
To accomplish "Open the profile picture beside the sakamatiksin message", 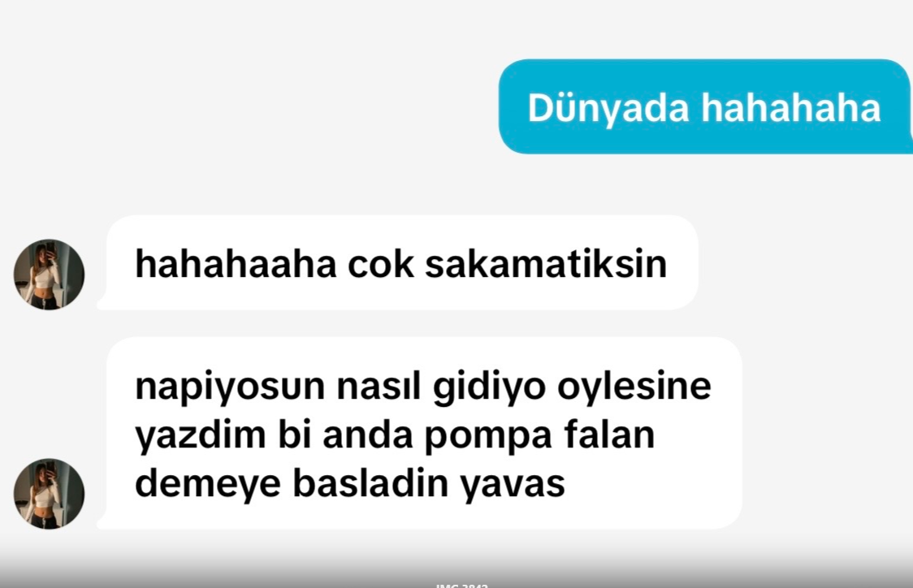I will (49, 275).
